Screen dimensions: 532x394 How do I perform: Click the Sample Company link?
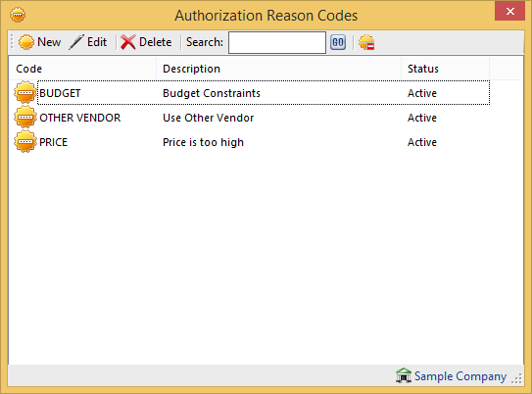(x=460, y=376)
